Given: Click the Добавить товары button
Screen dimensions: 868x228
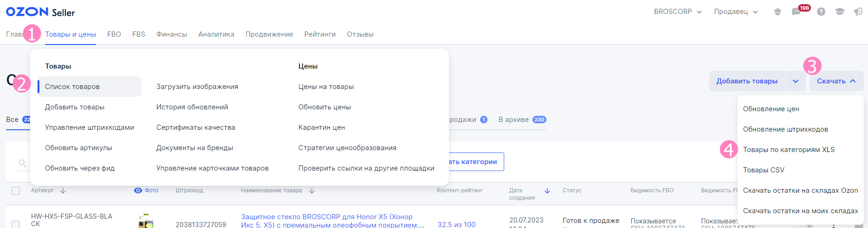Looking at the screenshot, I should click(x=747, y=81).
